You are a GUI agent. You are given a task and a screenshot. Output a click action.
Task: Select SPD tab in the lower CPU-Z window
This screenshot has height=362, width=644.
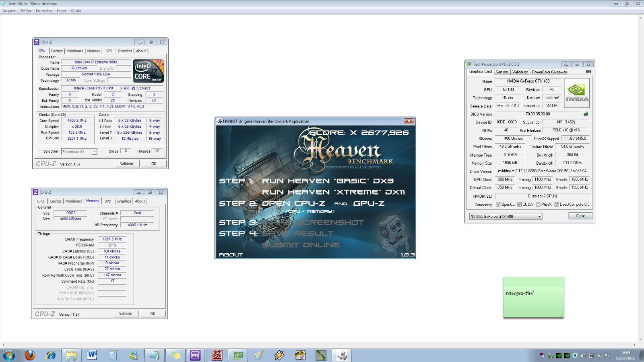[108, 201]
